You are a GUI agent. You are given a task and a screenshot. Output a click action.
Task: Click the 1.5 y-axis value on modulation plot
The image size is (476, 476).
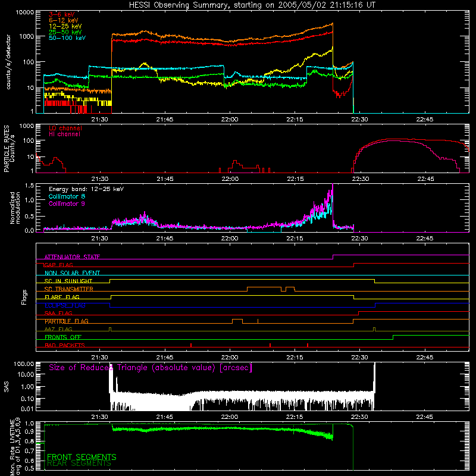[x=29, y=185]
